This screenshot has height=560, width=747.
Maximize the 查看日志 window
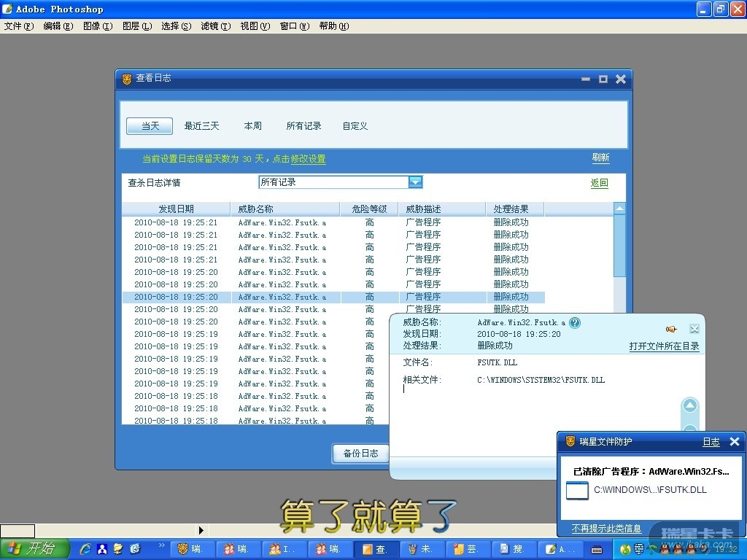tap(603, 79)
